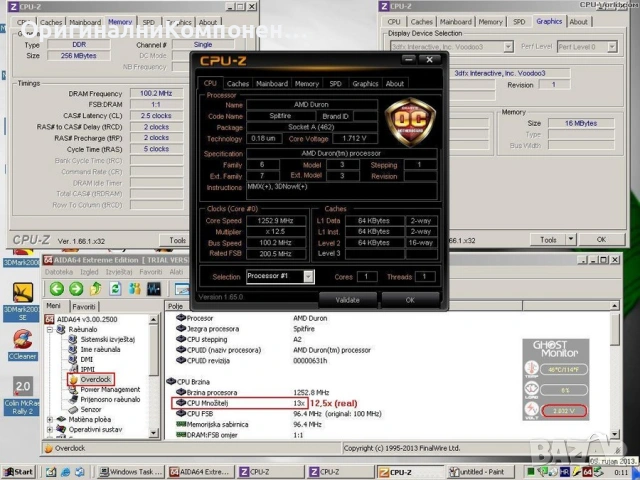
Task: Click AIDA64 tree scrollbar up arrow
Action: pyautogui.click(x=154, y=319)
